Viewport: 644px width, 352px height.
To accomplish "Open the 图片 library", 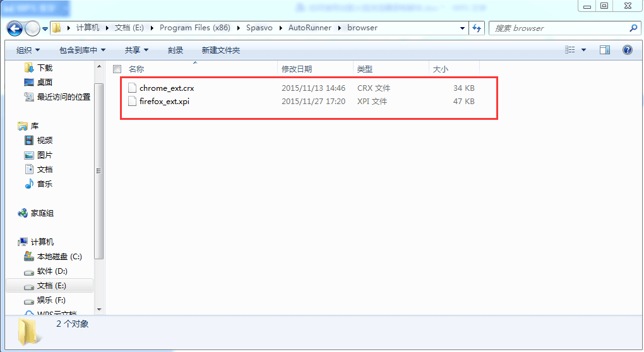I will click(45, 155).
